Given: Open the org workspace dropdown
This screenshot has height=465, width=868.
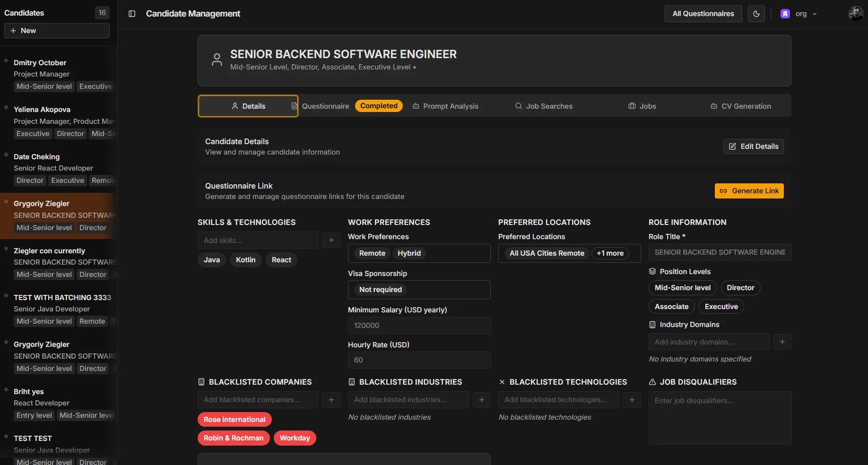Looking at the screenshot, I should click(799, 14).
